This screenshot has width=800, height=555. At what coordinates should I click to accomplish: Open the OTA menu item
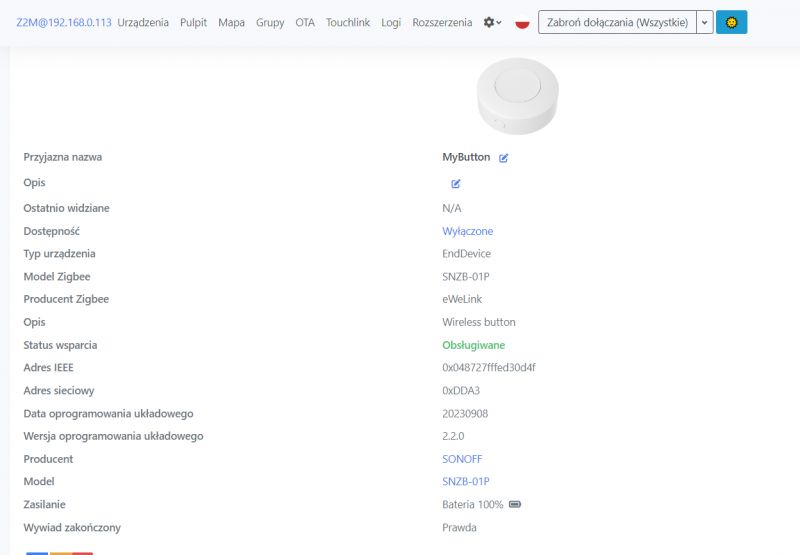tap(305, 22)
